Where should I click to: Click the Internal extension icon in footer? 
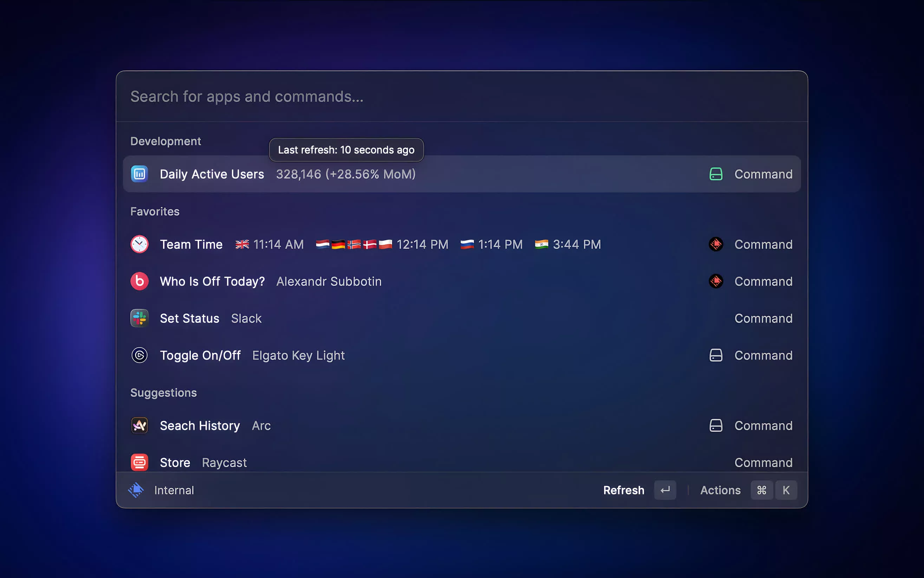[136, 490]
